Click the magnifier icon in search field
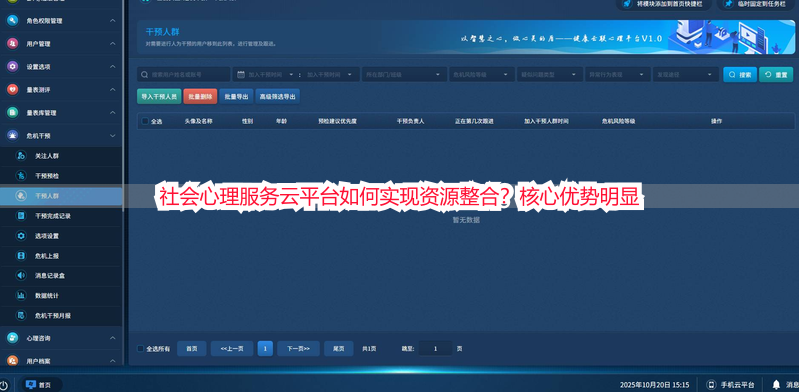 click(x=145, y=74)
